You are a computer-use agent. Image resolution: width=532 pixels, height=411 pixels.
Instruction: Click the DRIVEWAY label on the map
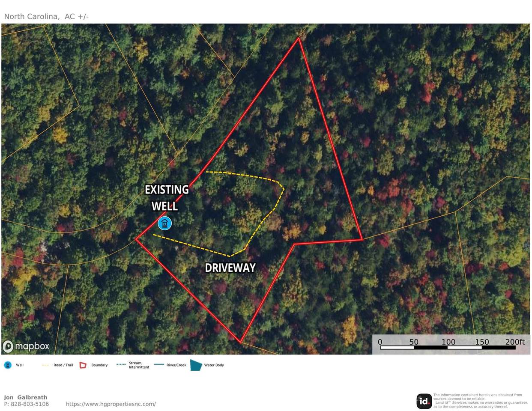(x=230, y=268)
